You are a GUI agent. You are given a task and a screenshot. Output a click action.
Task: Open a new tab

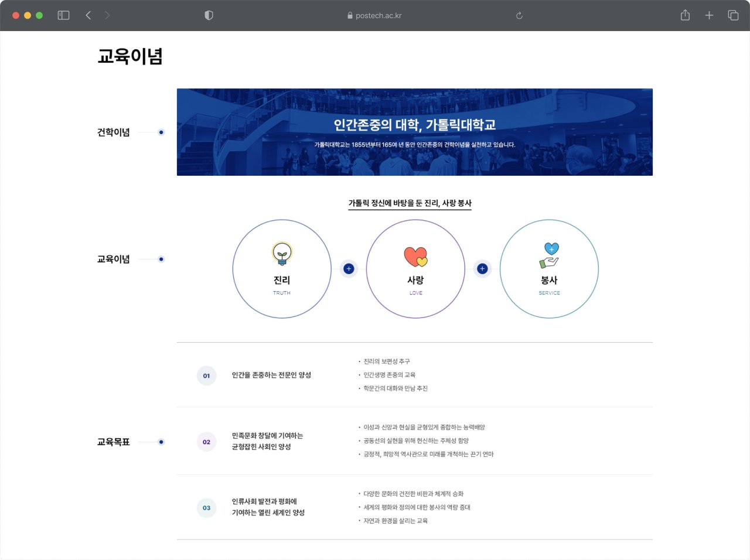coord(709,15)
